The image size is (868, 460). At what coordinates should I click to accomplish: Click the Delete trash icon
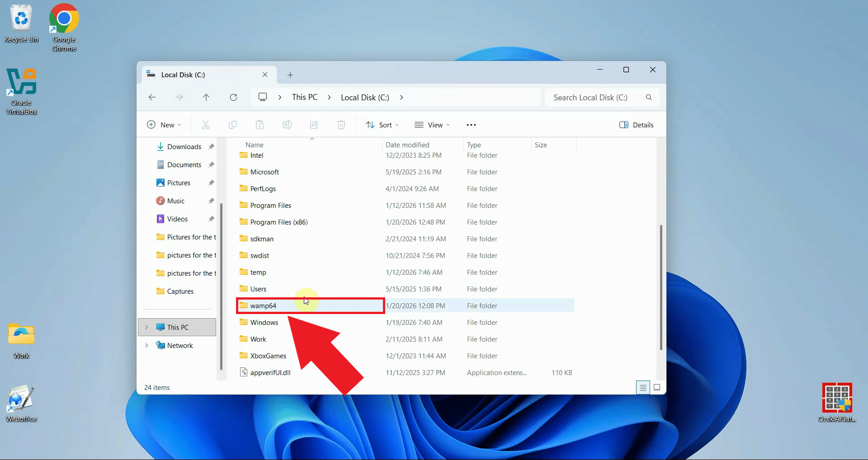341,125
